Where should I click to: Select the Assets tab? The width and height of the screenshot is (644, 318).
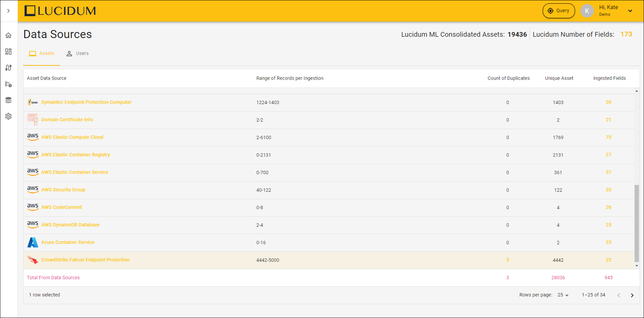tap(42, 54)
